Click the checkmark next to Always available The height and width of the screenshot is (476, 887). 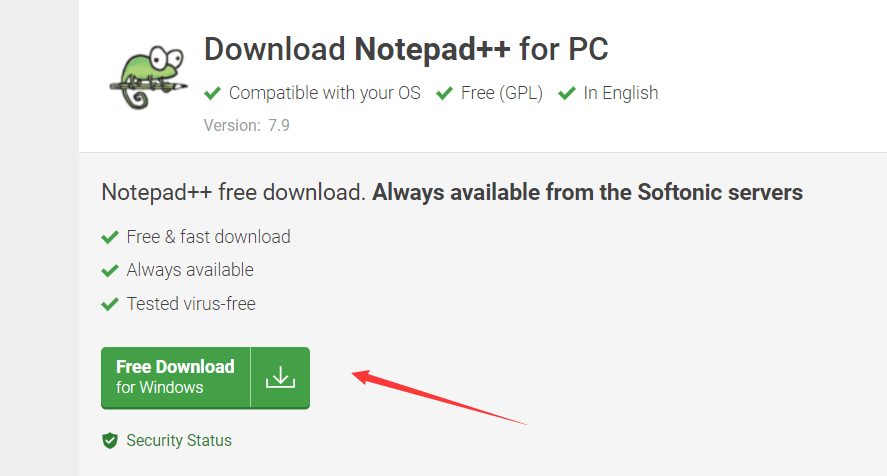tap(110, 271)
